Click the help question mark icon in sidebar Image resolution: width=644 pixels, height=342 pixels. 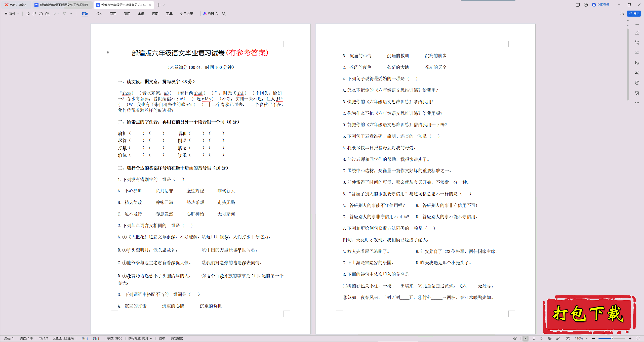click(x=637, y=83)
